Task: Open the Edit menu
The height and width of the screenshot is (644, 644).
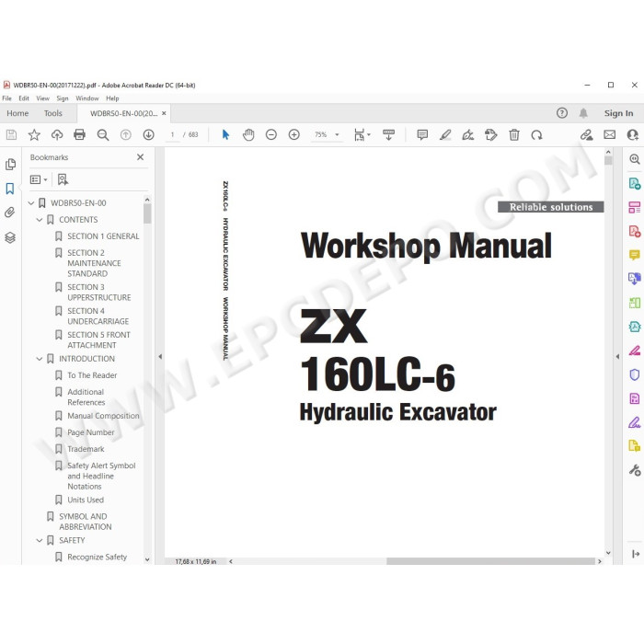Action: (24, 98)
